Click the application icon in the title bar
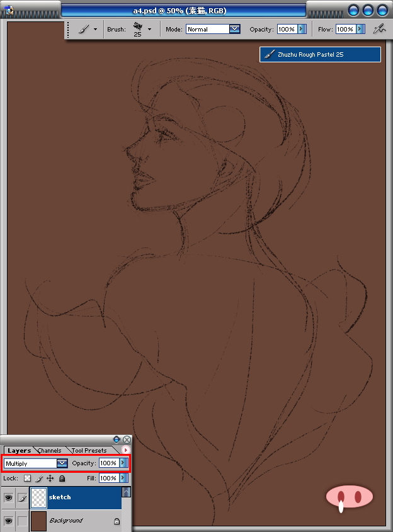 coord(9,10)
